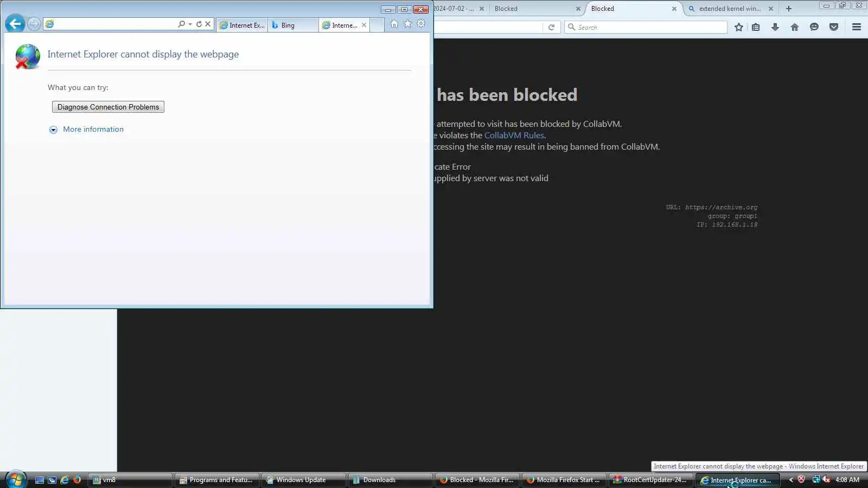
Task: Click the 'IP: 192.168.1.18' text
Action: point(727,224)
